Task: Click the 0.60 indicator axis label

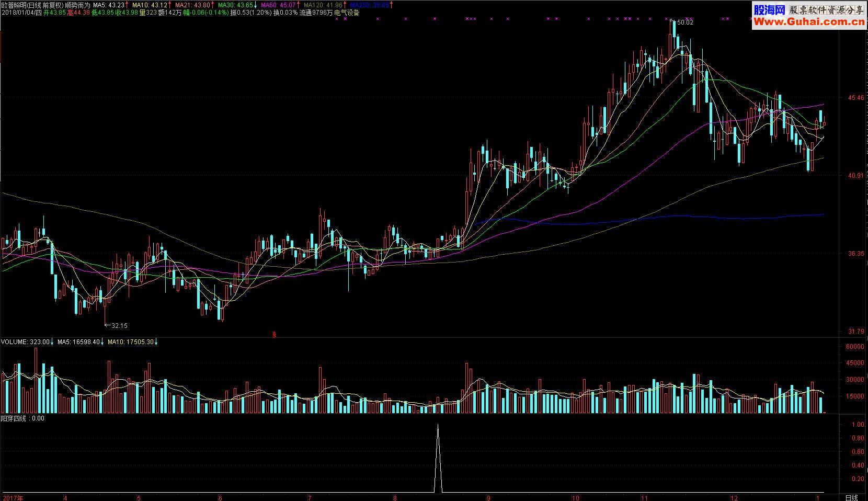Action: pos(858,452)
